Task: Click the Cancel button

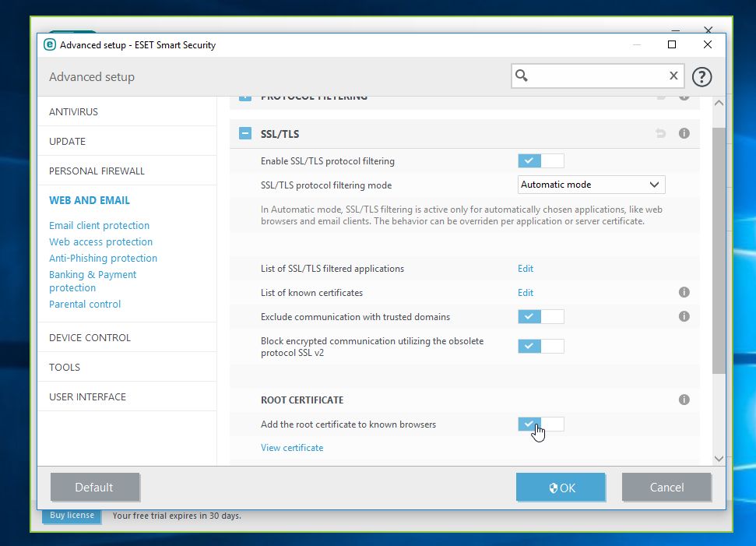Action: coord(666,487)
